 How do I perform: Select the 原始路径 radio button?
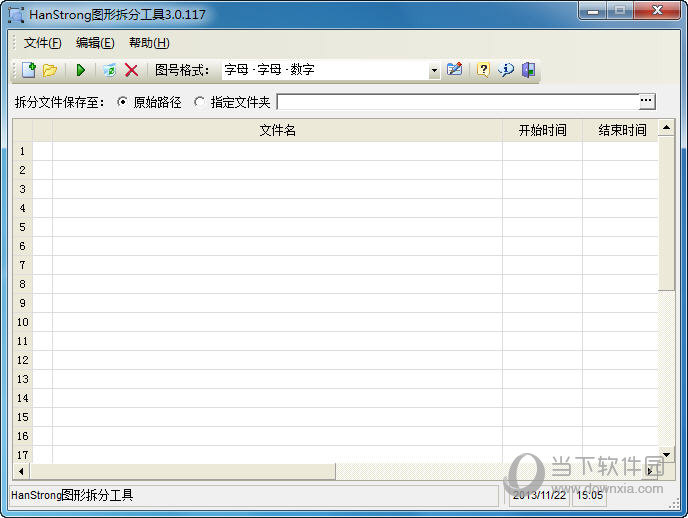click(x=122, y=102)
